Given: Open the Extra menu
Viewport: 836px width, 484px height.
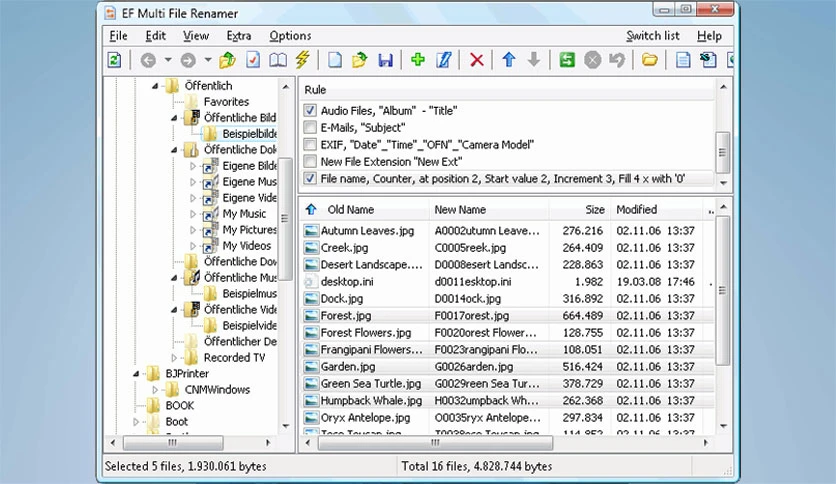Looking at the screenshot, I should point(238,36).
